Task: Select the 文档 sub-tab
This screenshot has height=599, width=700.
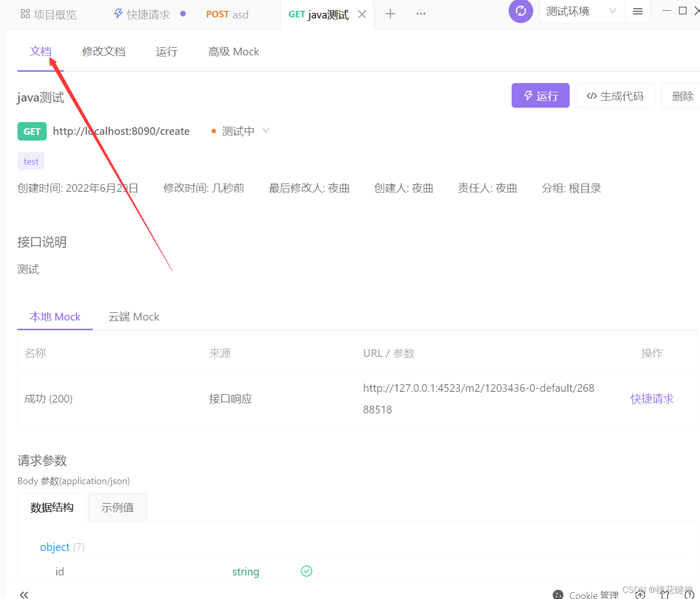Action: pos(41,51)
